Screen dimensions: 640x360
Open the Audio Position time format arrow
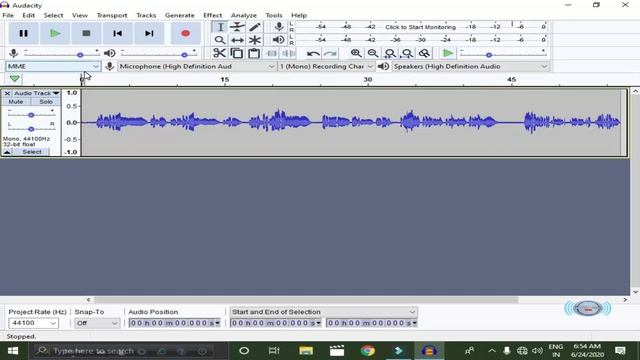218,323
